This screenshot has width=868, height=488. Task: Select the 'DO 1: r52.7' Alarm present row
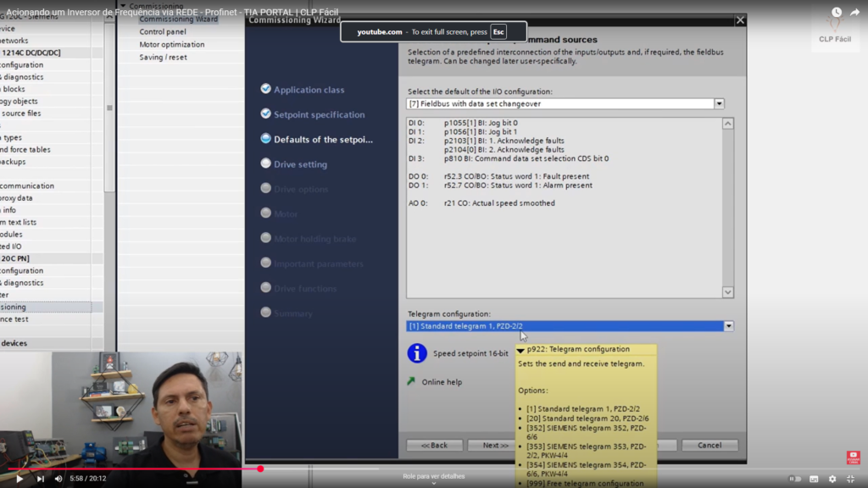[500, 186]
